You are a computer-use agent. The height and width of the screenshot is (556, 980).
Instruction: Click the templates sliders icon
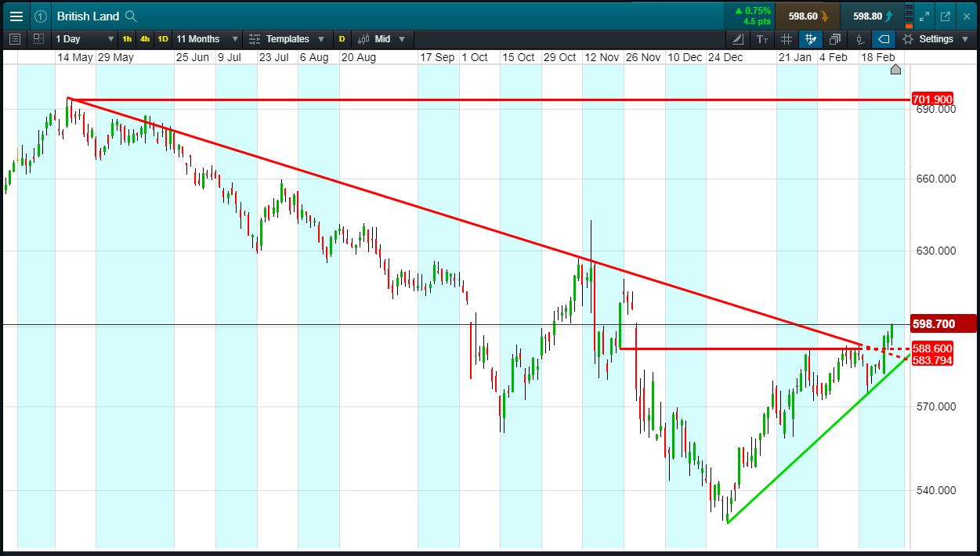coord(255,38)
